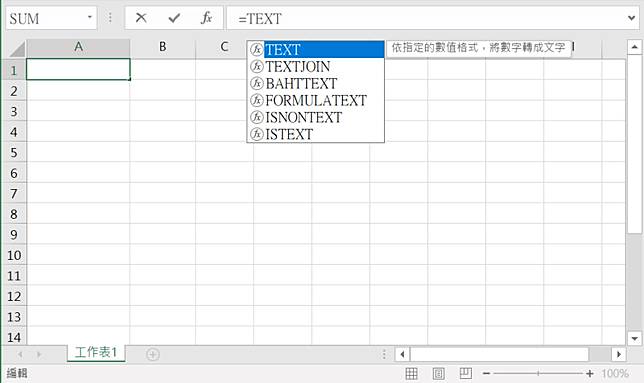644x383 pixels.
Task: Open zoom dialog via 100% label
Action: (x=615, y=373)
